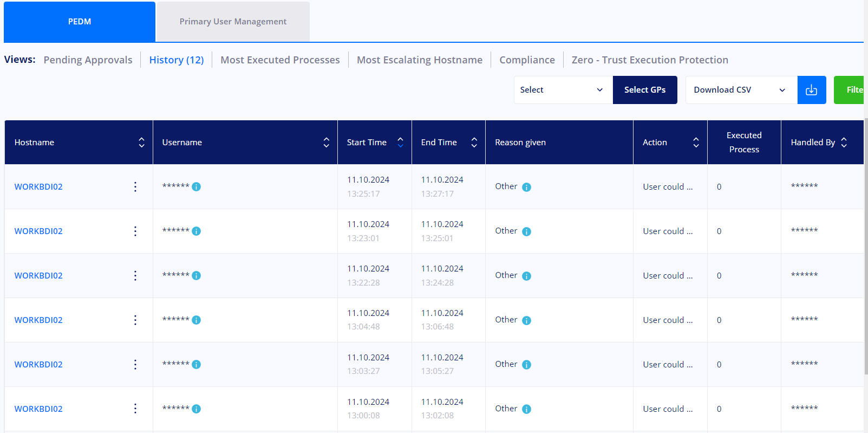The width and height of the screenshot is (868, 433).
Task: Switch to Primary User Management tab
Action: [x=233, y=22]
